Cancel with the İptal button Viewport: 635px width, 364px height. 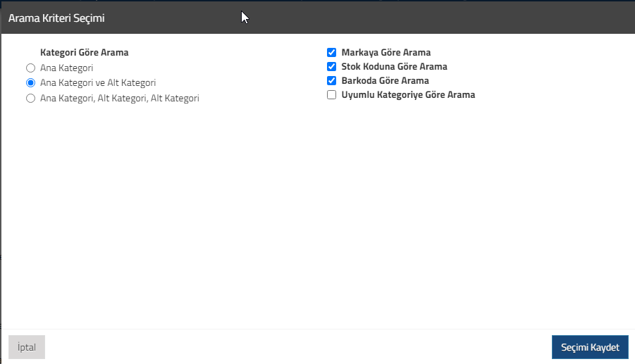(x=27, y=347)
